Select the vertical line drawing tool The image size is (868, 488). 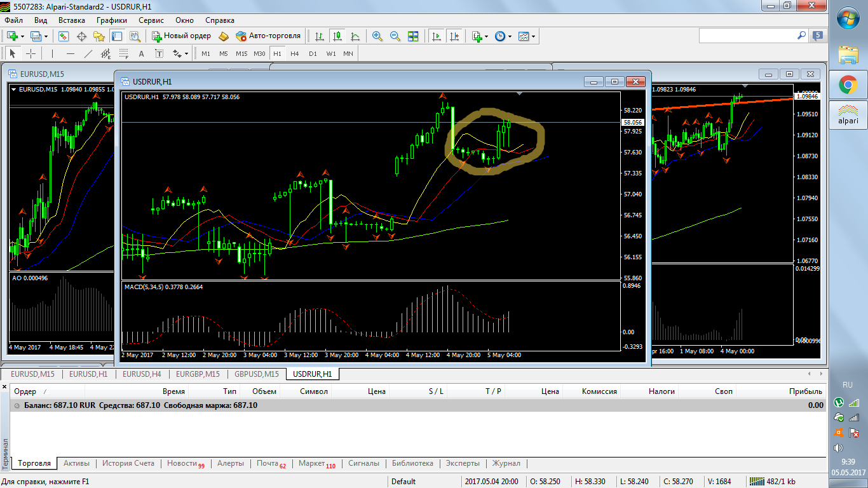coord(53,53)
